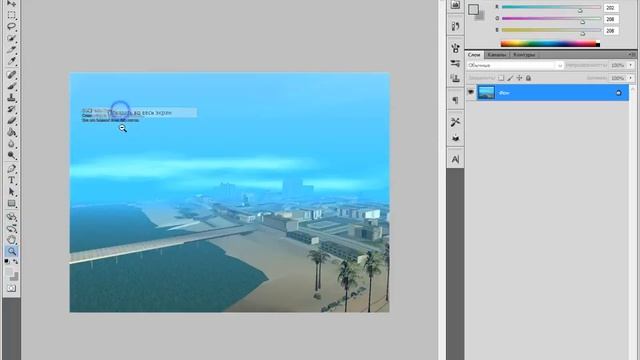640x360 pixels.
Task: Select the Brush tool
Action: (11, 86)
